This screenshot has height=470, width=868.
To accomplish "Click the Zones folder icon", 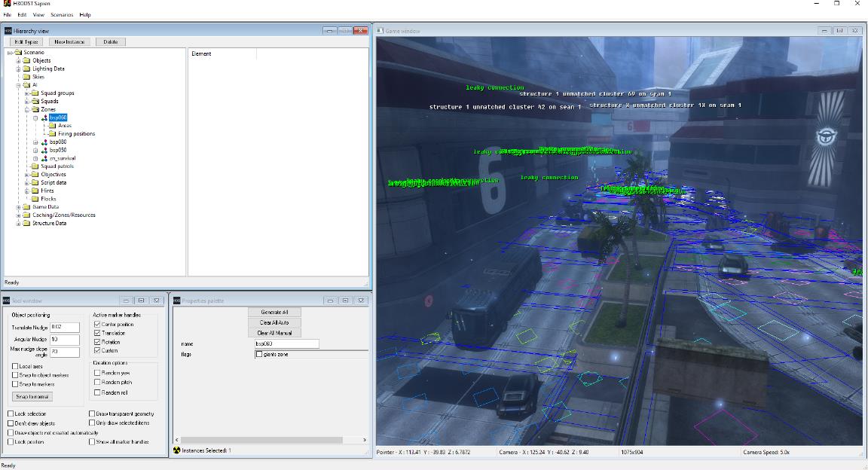I will pyautogui.click(x=35, y=110).
